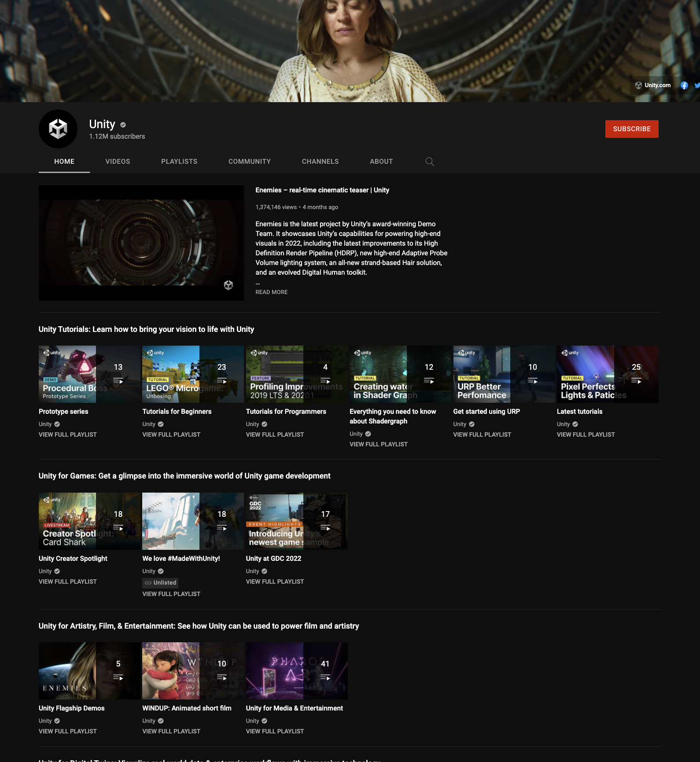Click the Unity.com banner link
The image size is (700, 762).
click(653, 85)
